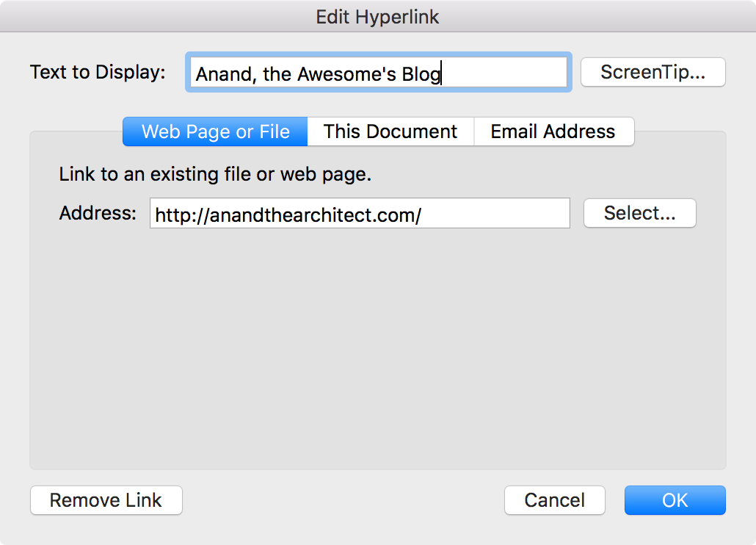
Task: Click the Remove Link button
Action: [x=106, y=501]
